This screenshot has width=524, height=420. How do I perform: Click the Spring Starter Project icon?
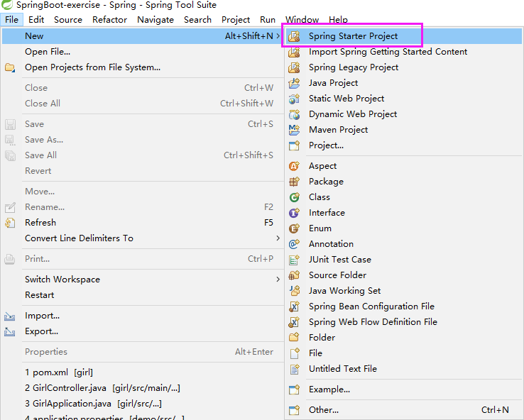point(294,36)
